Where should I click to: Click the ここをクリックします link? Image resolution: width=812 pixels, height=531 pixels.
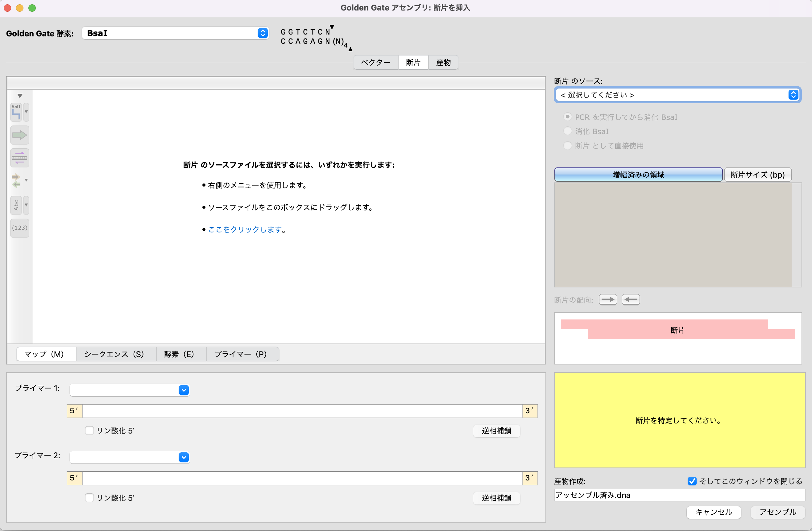[x=245, y=229]
